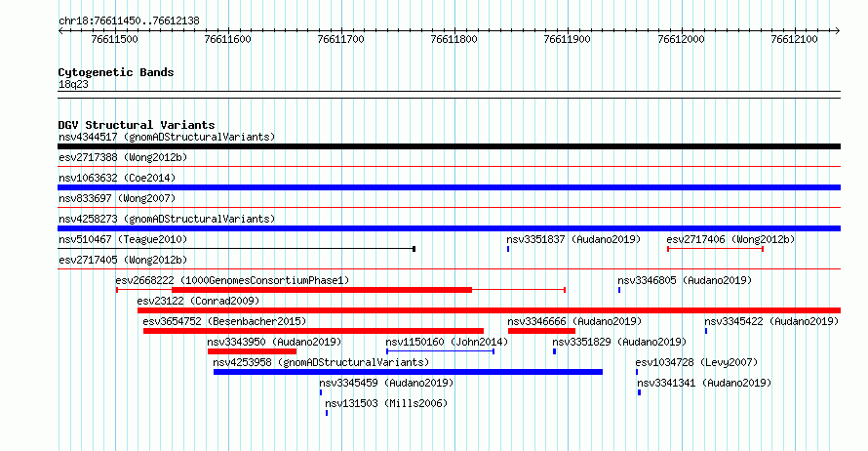Click the black nsv4344517 variant bar
868x451 pixels.
tap(449, 146)
